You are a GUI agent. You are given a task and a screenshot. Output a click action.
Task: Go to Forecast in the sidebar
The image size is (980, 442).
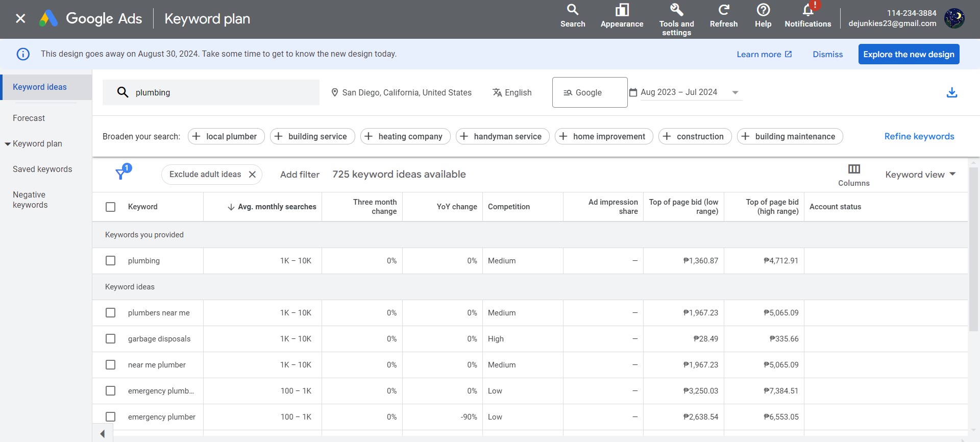(x=29, y=118)
